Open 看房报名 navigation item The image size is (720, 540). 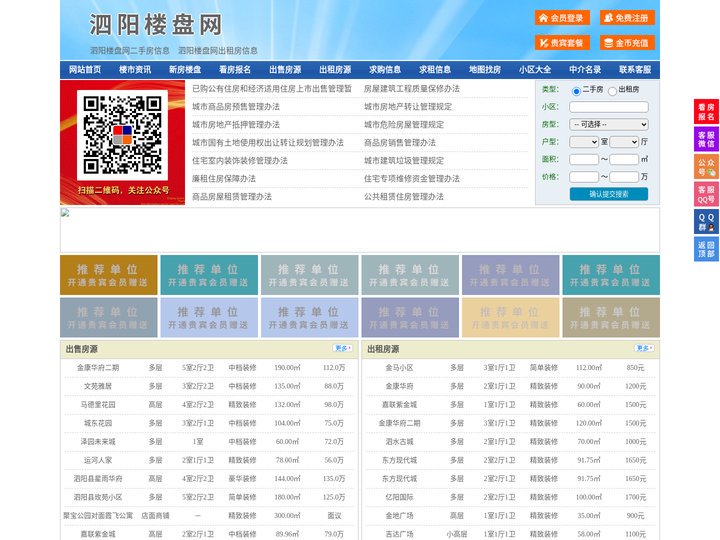(235, 70)
